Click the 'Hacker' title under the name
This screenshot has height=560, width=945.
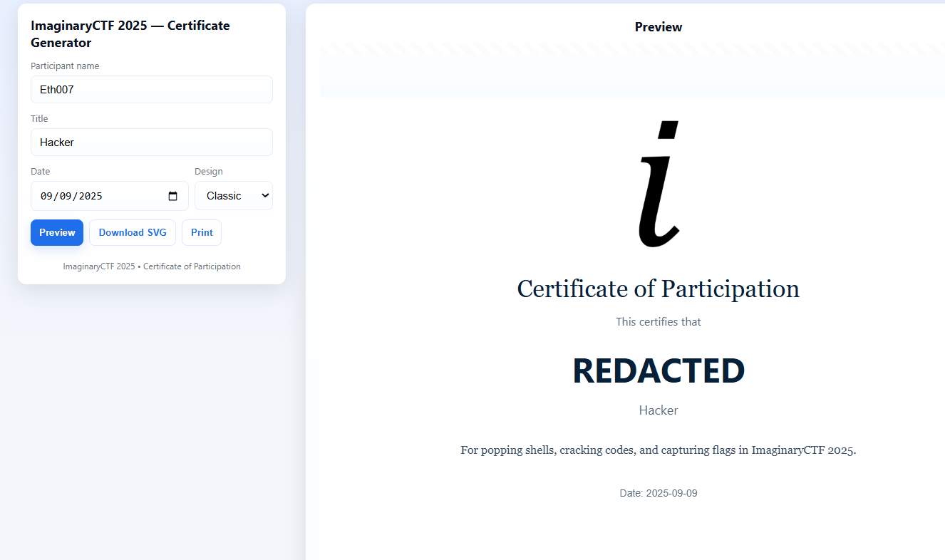(658, 410)
